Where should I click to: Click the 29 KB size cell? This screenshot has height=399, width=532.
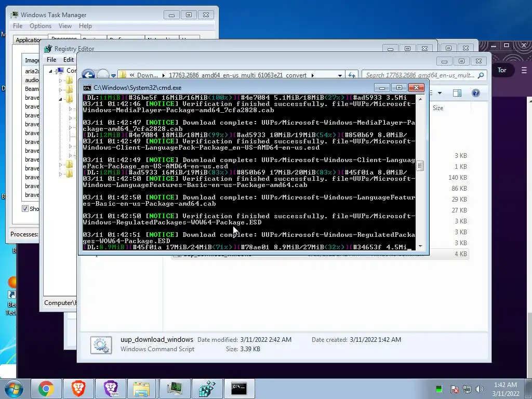point(459,199)
